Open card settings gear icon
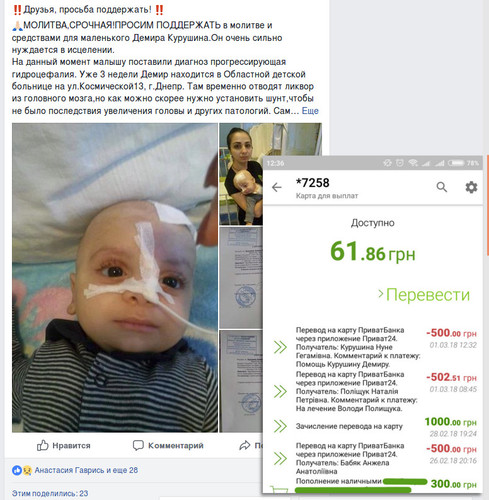This screenshot has width=489, height=500. [x=471, y=187]
